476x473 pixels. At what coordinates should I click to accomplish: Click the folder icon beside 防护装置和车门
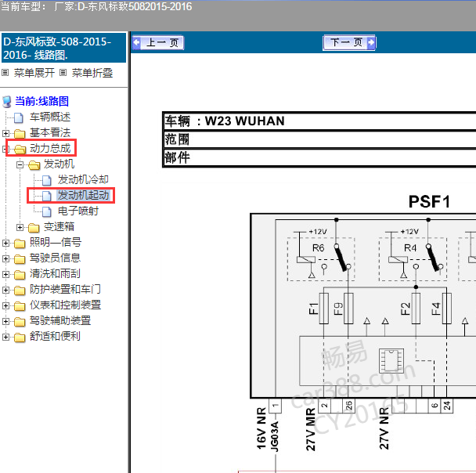[x=20, y=291]
